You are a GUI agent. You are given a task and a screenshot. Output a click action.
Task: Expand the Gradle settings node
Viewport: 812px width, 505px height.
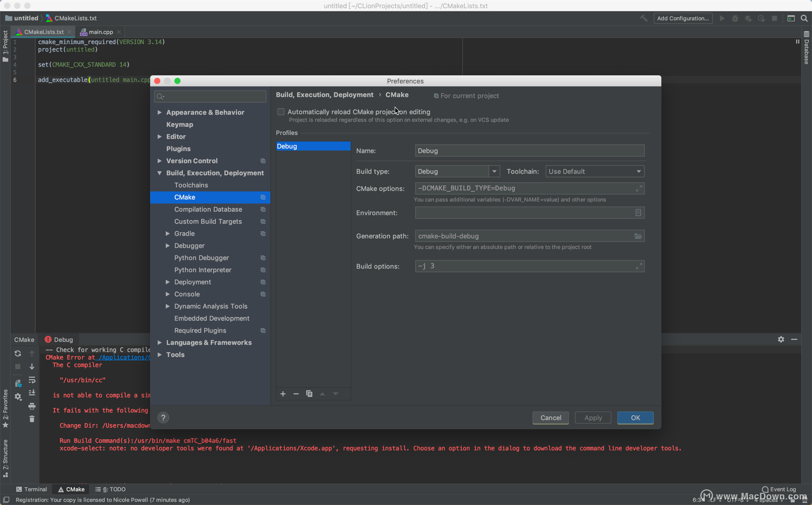[168, 233]
